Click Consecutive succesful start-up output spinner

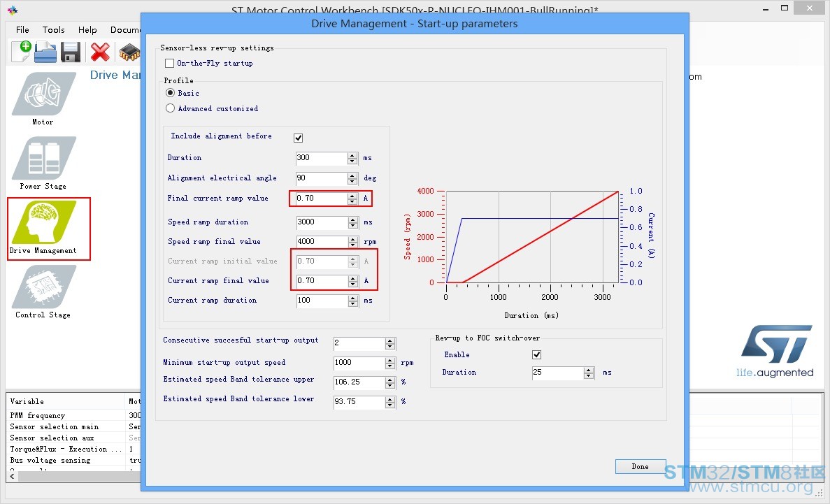(x=390, y=343)
